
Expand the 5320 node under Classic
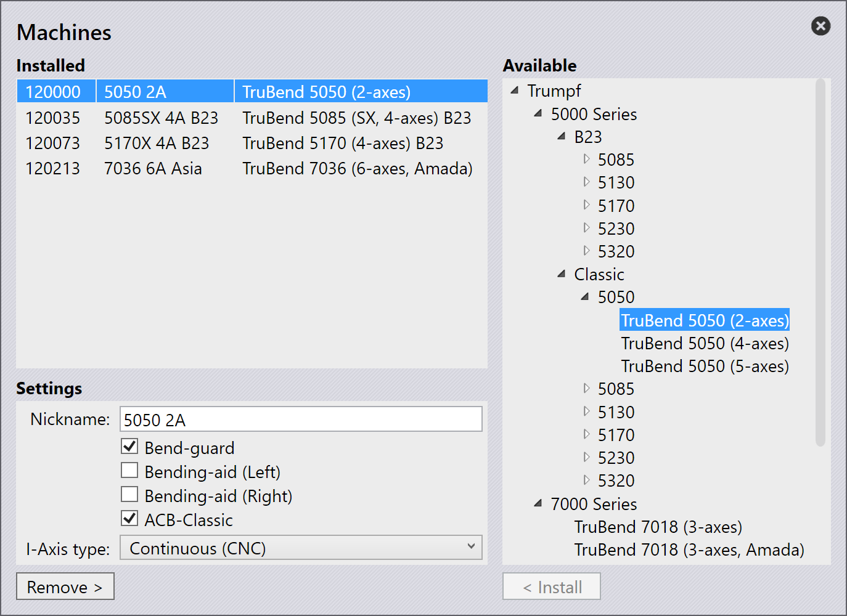[586, 480]
